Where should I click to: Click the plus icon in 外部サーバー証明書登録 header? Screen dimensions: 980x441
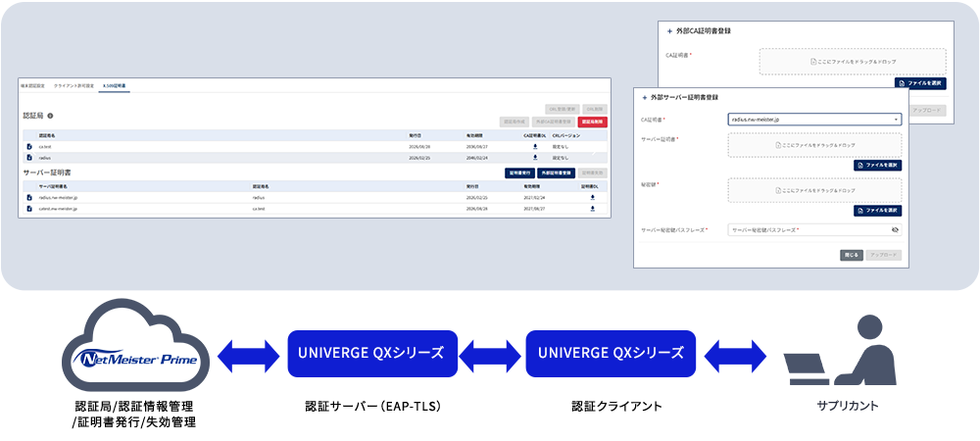(645, 97)
